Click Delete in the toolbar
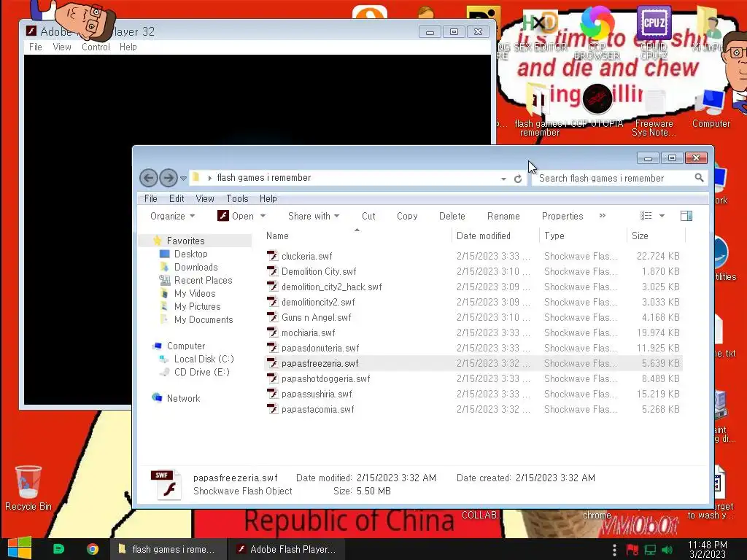747x560 pixels. tap(452, 216)
